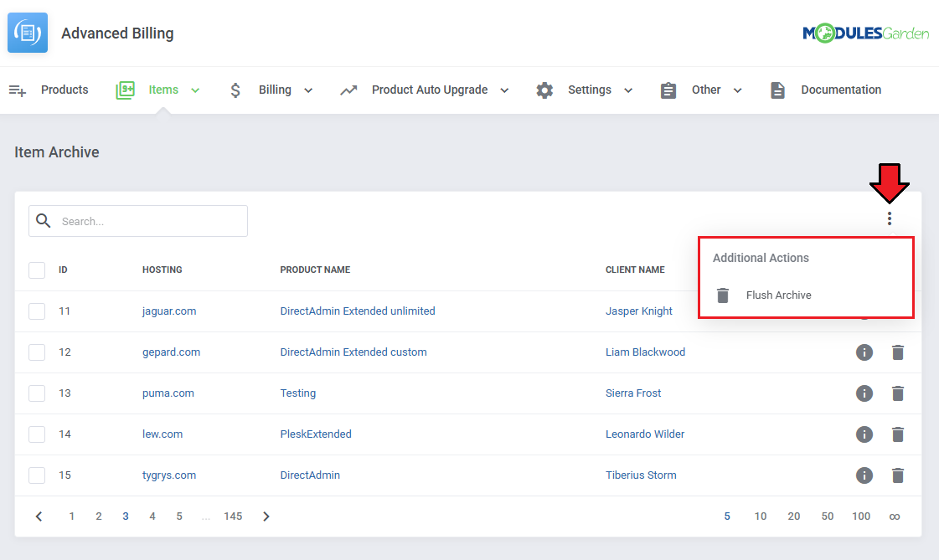Delete item 12 gepard.com
Screen dimensions: 939x560
(x=898, y=352)
